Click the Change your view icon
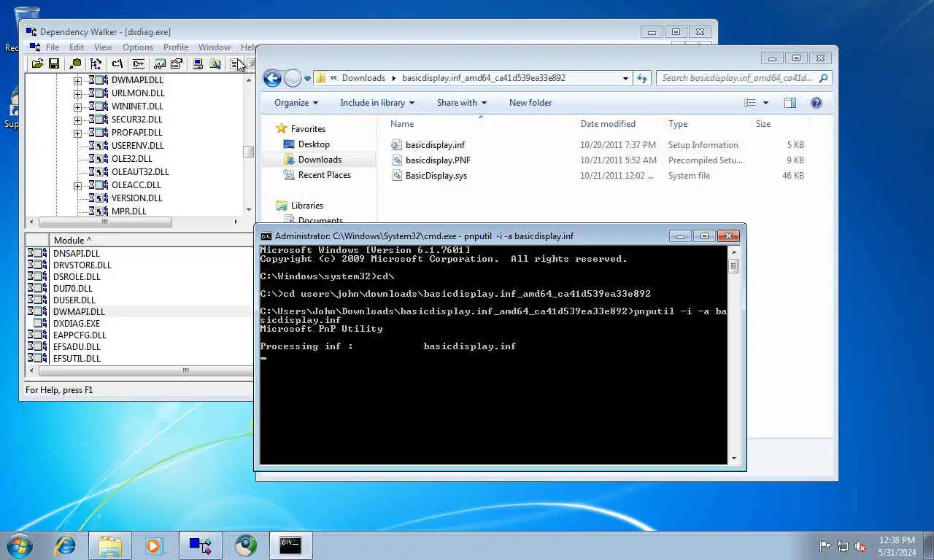Screen dimensions: 934x560 point(749,103)
